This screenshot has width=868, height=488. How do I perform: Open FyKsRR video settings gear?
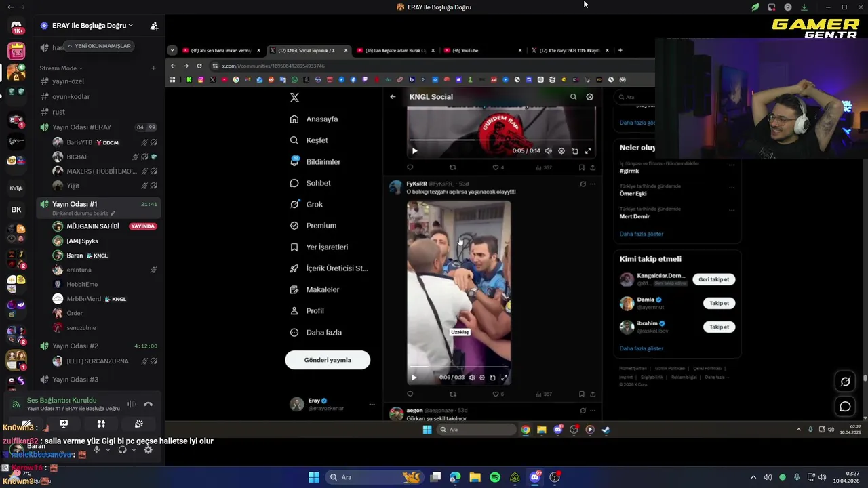pos(482,378)
